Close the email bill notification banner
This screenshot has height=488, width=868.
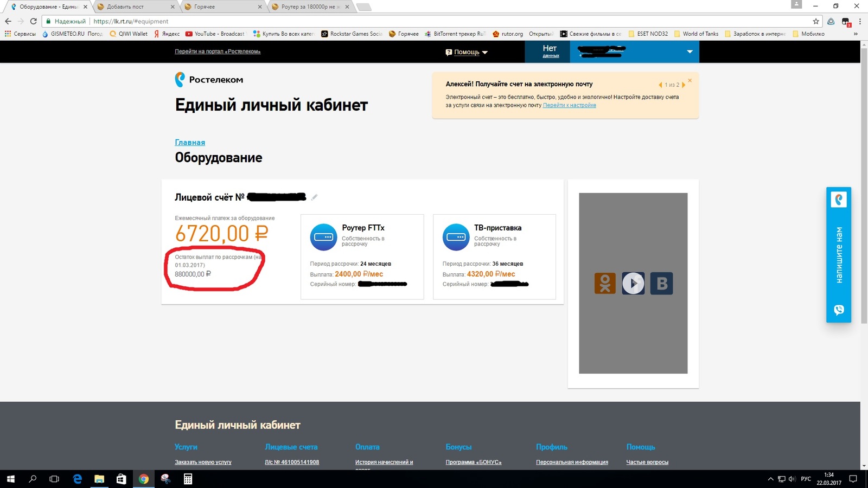[690, 80]
